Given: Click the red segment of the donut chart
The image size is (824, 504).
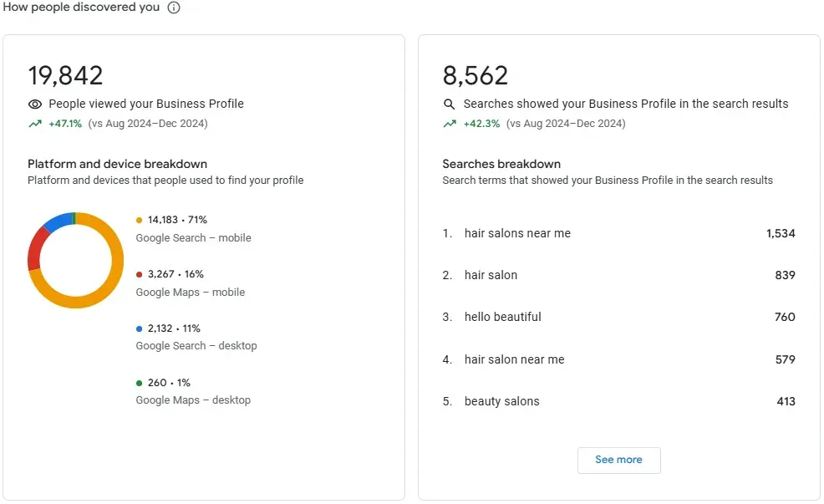Looking at the screenshot, I should coord(35,251).
